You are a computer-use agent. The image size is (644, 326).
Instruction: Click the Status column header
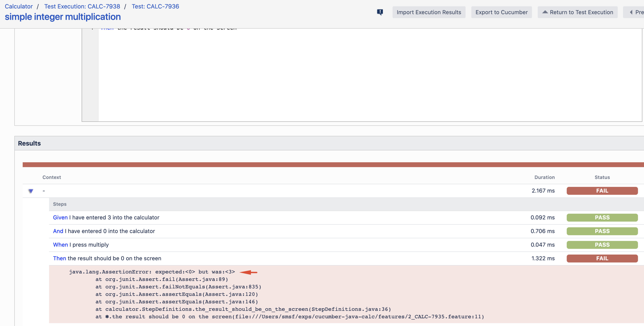click(x=602, y=177)
